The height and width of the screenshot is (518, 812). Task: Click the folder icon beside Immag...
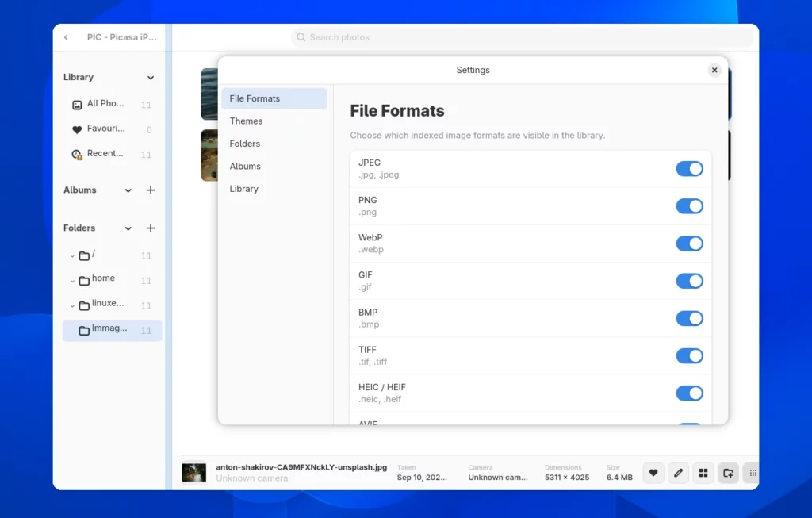(x=84, y=331)
